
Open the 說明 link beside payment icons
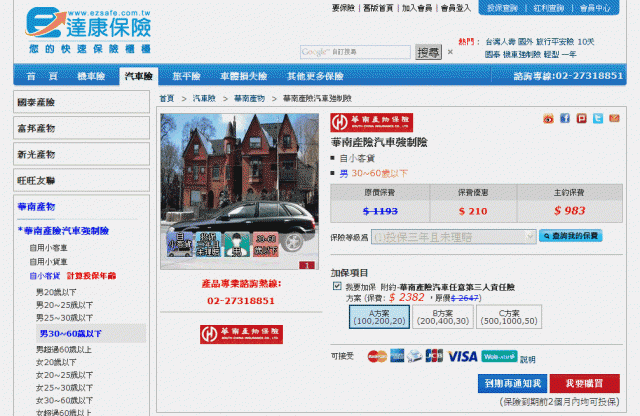coord(527,359)
